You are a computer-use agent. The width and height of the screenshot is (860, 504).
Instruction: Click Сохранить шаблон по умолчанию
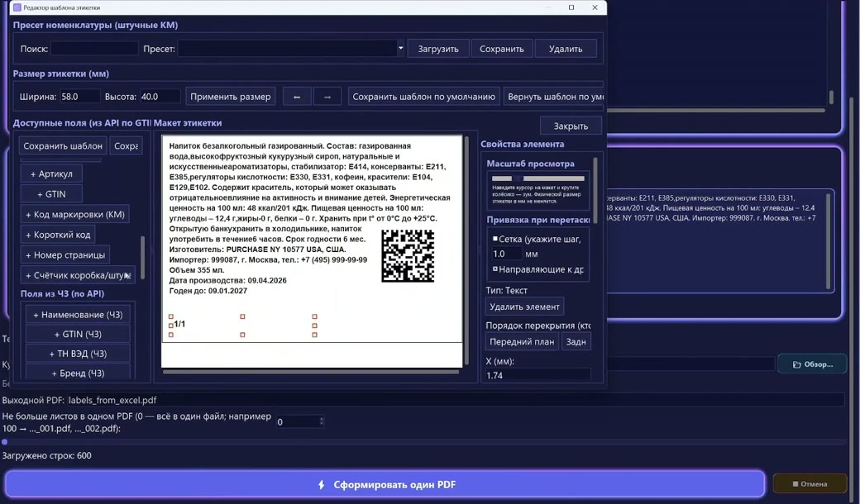pos(424,97)
